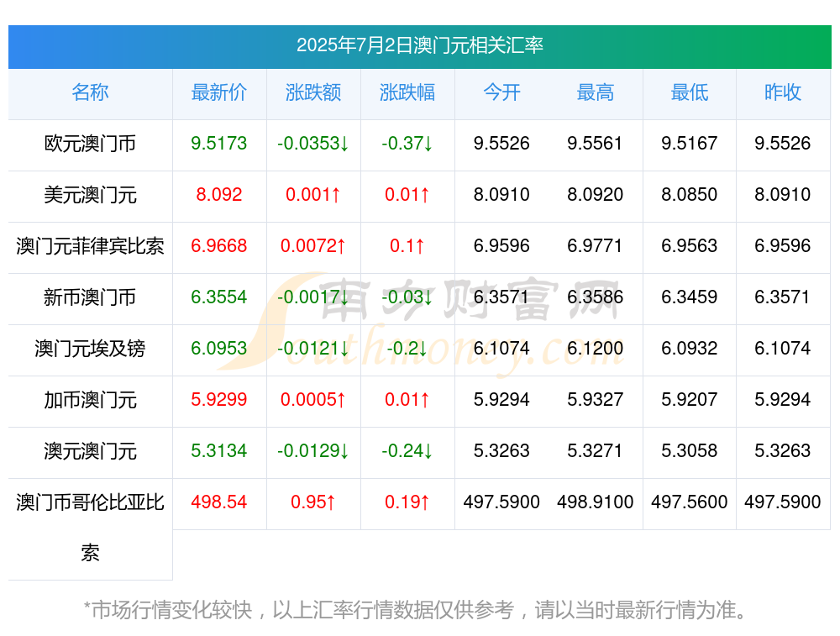Click percent change 0.19↑

coord(407,502)
